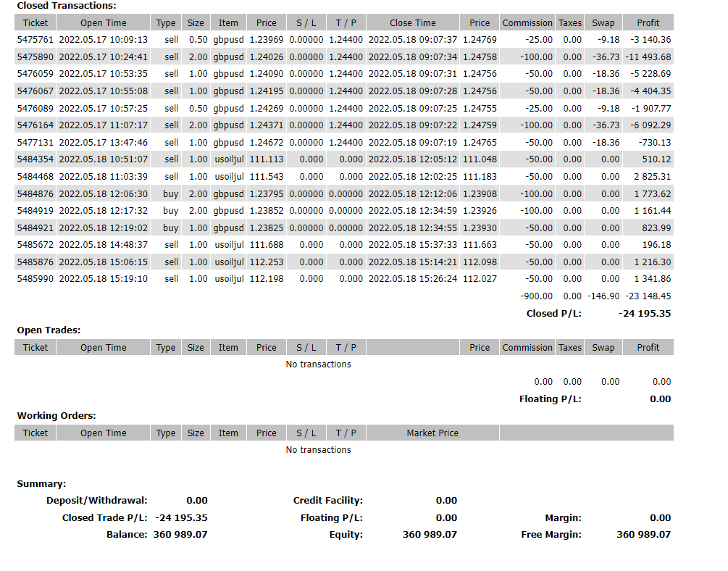Image resolution: width=728 pixels, height=571 pixels.
Task: Select the Balance value in Summary
Action: [x=180, y=534]
